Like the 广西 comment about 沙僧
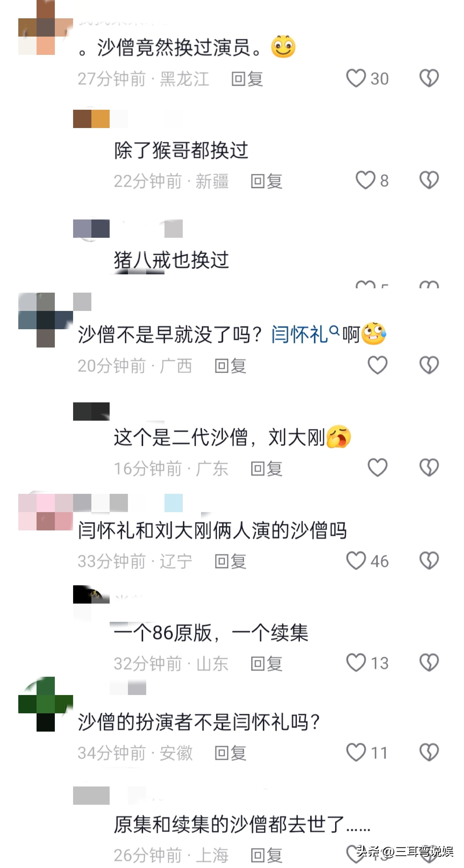Screen dimensions: 464x868 tap(377, 365)
